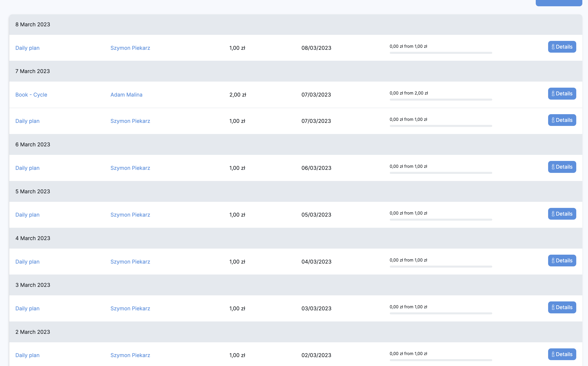Open Daily plan link dated 04/03/2023
This screenshot has width=588, height=366.
[27, 262]
